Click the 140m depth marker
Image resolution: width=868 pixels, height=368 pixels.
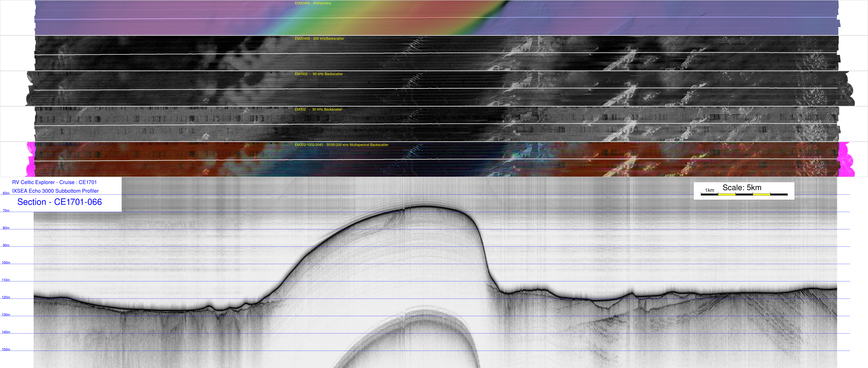6,332
